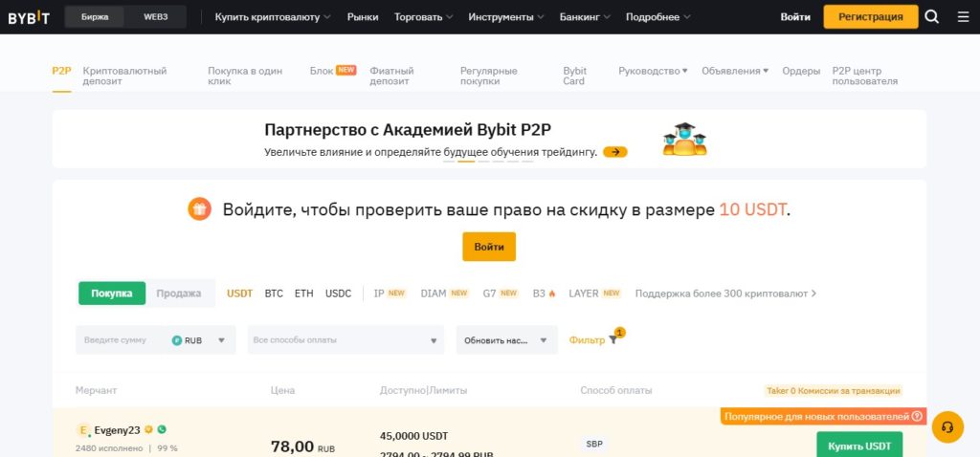The height and width of the screenshot is (457, 980).
Task: Select the LAYER NEW coin
Action: click(595, 294)
